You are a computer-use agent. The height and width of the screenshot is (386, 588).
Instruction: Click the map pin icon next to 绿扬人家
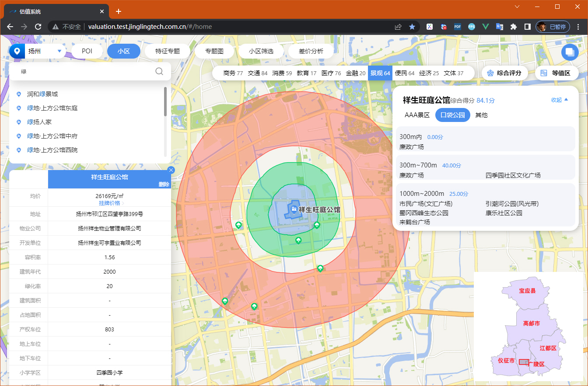(x=18, y=122)
